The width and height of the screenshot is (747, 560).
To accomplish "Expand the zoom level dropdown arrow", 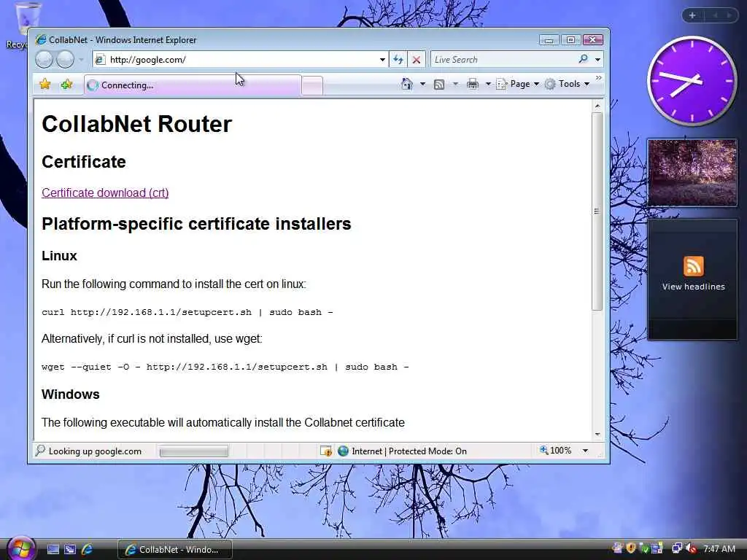I will 585,451.
